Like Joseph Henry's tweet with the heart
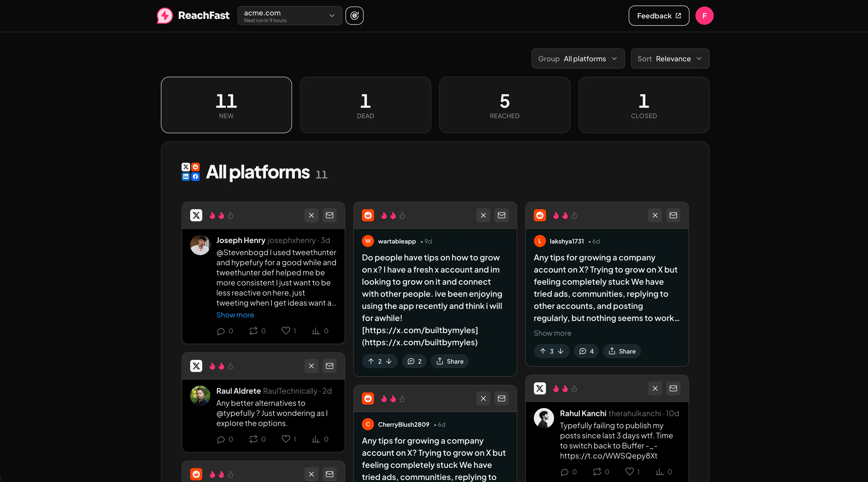The image size is (868, 482). pos(286,331)
